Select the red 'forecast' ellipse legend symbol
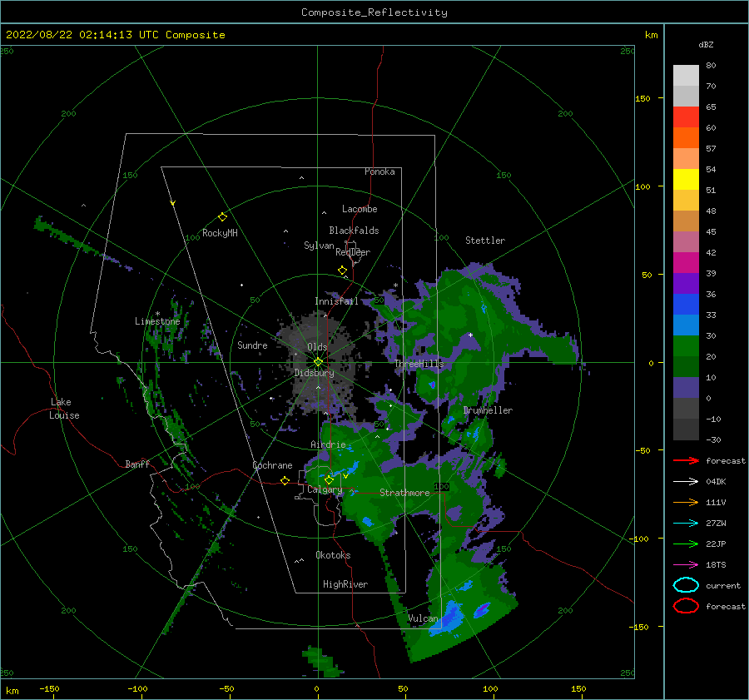The height and width of the screenshot is (700, 749). point(686,606)
